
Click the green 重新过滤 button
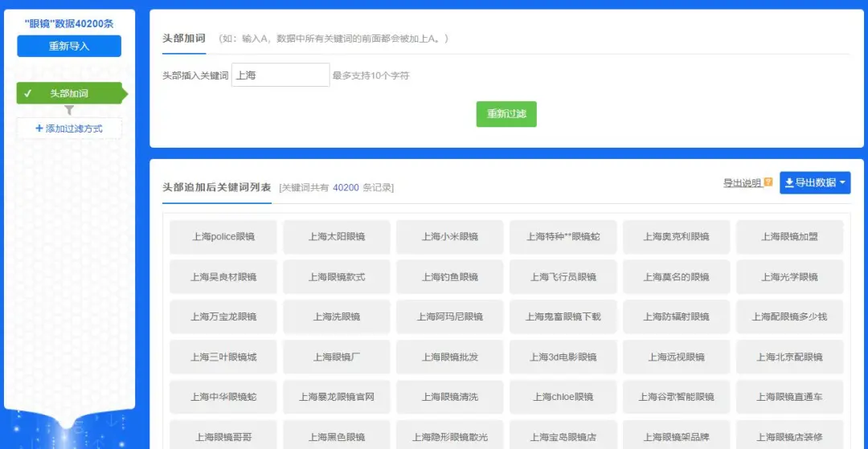pyautogui.click(x=506, y=114)
